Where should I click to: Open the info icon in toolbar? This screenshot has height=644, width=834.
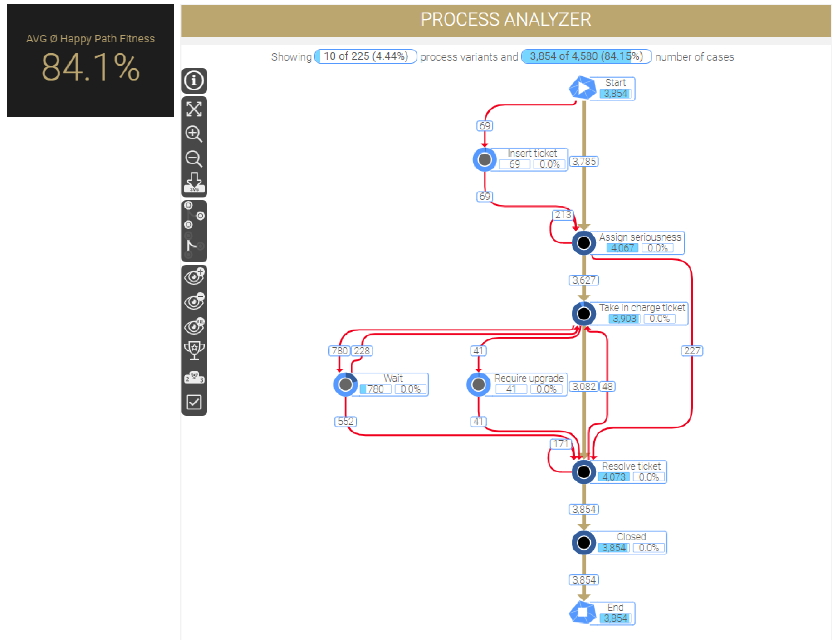click(x=194, y=81)
